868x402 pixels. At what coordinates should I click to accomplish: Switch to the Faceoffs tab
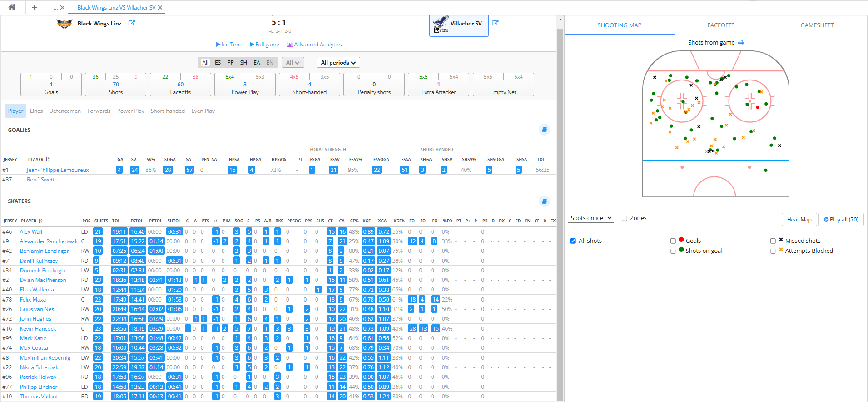(x=720, y=25)
